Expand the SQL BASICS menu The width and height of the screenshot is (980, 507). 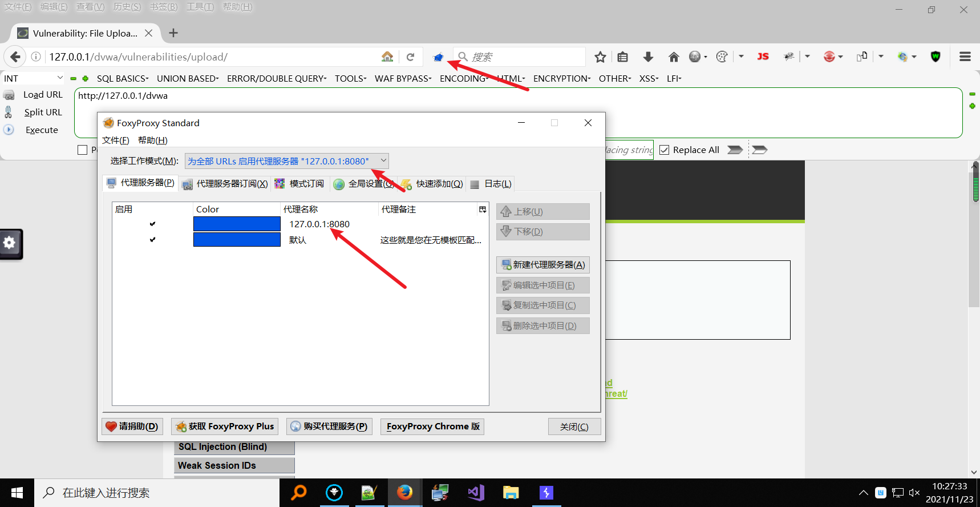(x=123, y=79)
